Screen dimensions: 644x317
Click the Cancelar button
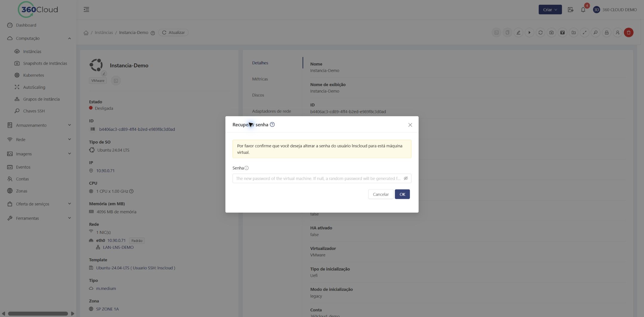[381, 194]
